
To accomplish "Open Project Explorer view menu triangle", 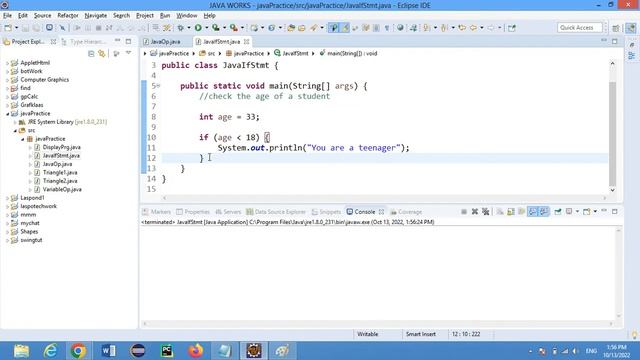I will (x=129, y=53).
